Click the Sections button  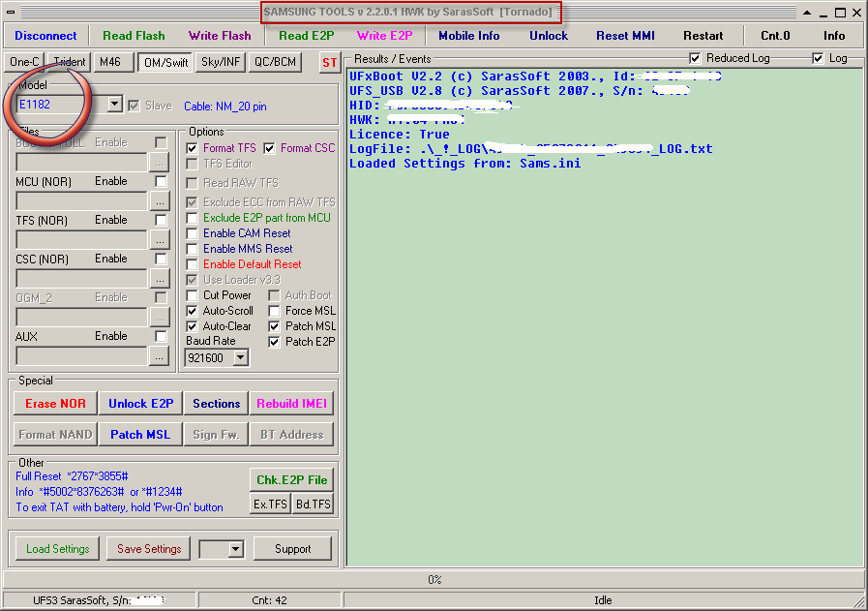[216, 403]
